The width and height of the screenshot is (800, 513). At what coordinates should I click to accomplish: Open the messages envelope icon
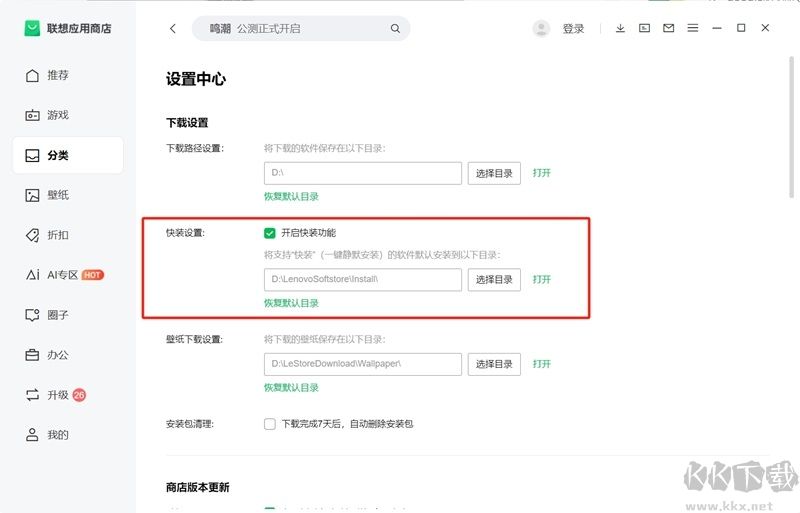(x=668, y=28)
